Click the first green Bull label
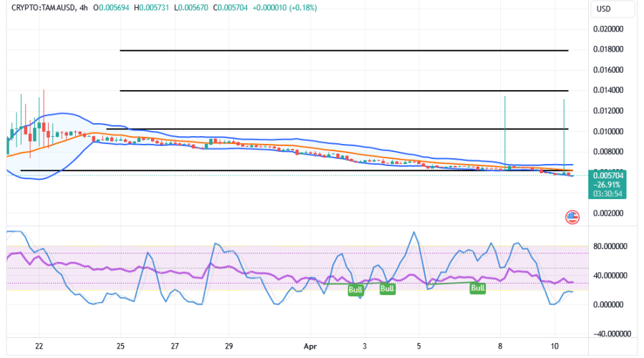 355,290
